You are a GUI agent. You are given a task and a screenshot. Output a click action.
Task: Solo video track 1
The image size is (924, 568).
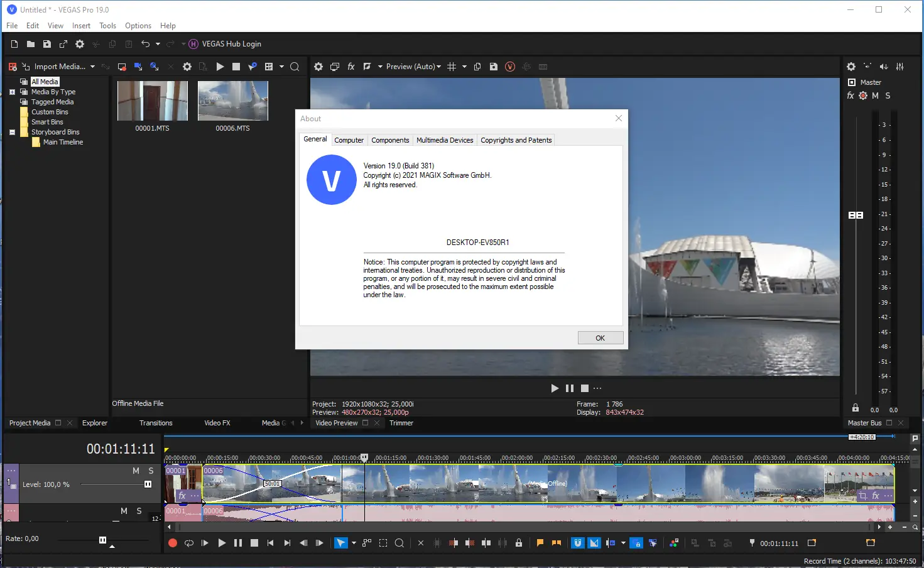(151, 471)
